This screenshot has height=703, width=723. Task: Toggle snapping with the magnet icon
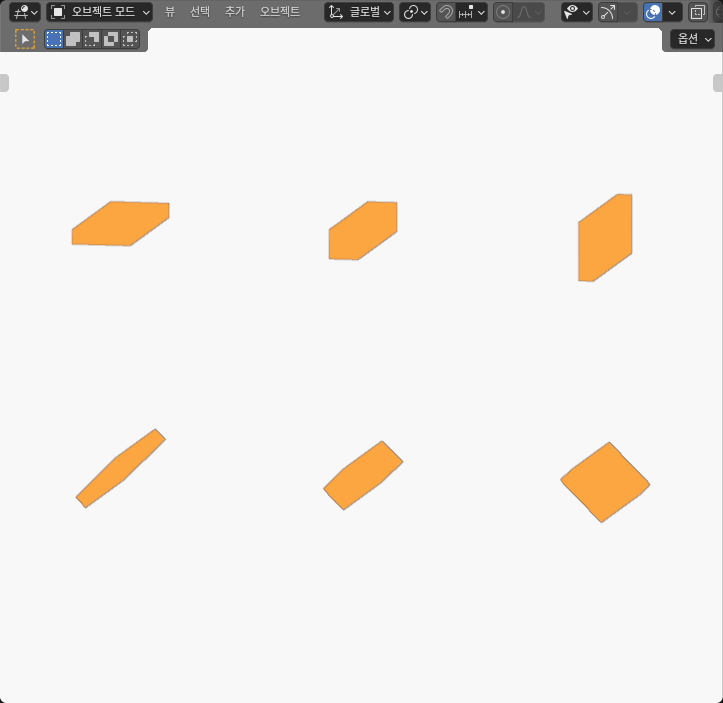445,12
